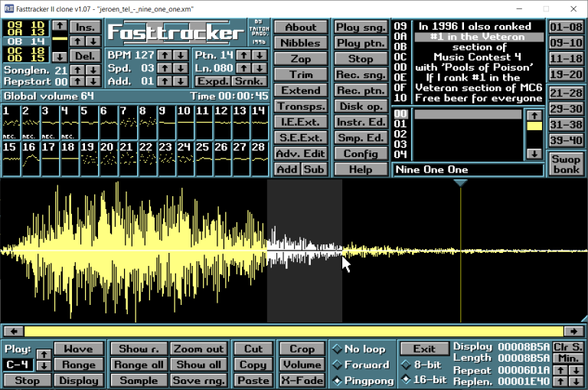Image resolution: width=588 pixels, height=390 pixels.
Task: Edit song name Nine One One
Action: 468,169
